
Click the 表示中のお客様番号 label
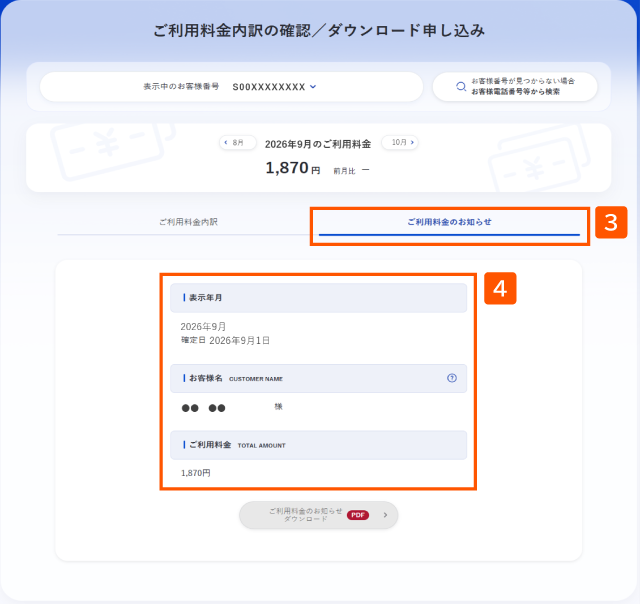181,87
